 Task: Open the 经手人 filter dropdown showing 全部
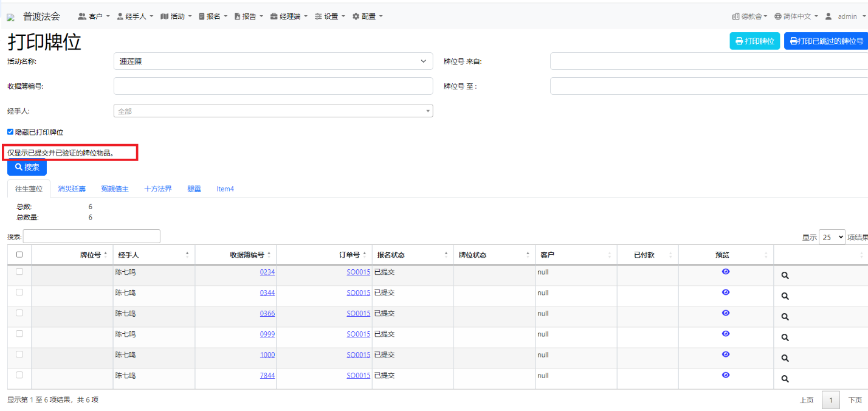coord(273,111)
